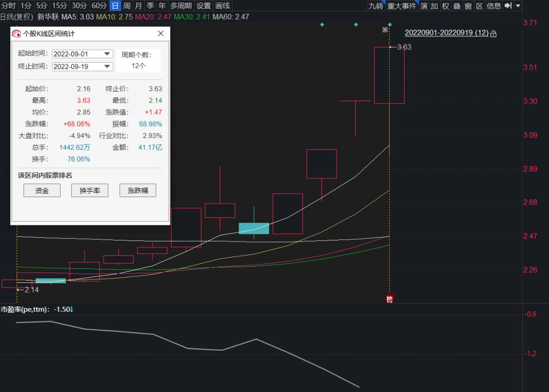Click the red 榜 badge at chart bottom
Viewport: 549px width, 392px height.
click(x=389, y=299)
